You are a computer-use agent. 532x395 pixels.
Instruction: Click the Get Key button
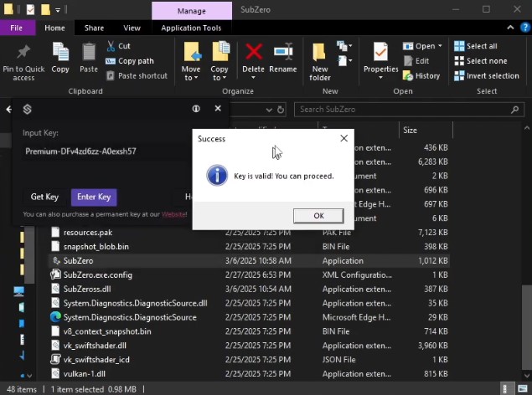tap(44, 197)
